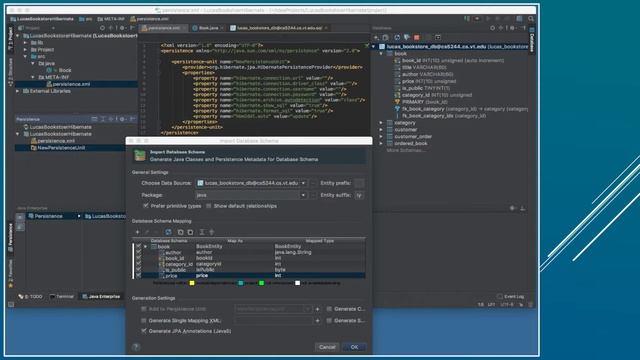Click the locate target icon in Project panel header
Screen dimensions: 640x360
[x=102, y=28]
